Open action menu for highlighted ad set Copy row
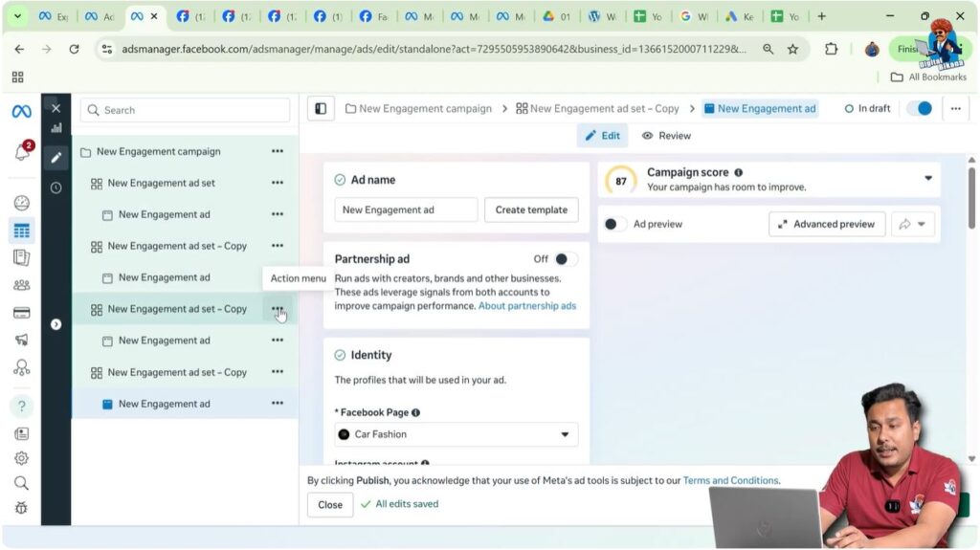The height and width of the screenshot is (550, 980). point(278,309)
